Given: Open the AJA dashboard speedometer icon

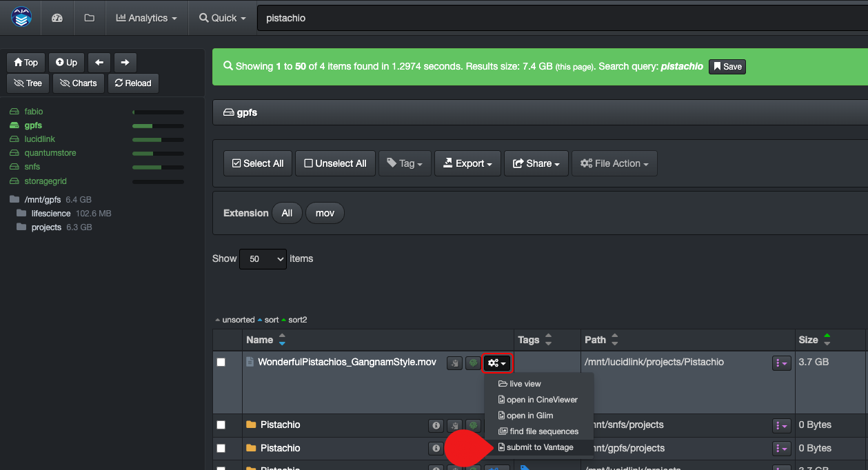Looking at the screenshot, I should (x=57, y=17).
